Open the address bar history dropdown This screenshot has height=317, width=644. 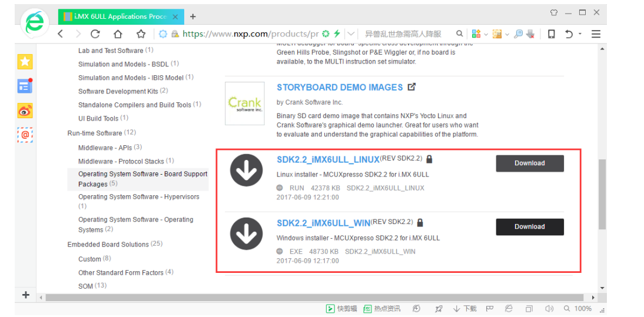(351, 34)
